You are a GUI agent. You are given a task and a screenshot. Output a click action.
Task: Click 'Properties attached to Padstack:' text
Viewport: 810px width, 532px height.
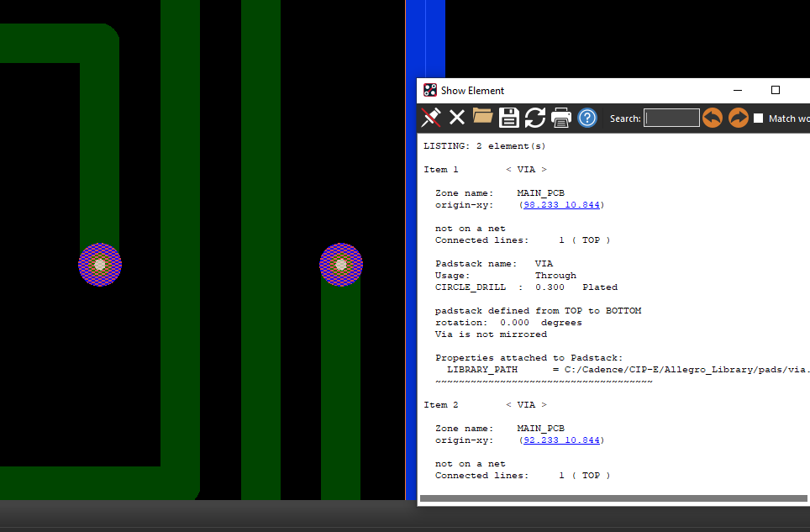[x=529, y=358]
